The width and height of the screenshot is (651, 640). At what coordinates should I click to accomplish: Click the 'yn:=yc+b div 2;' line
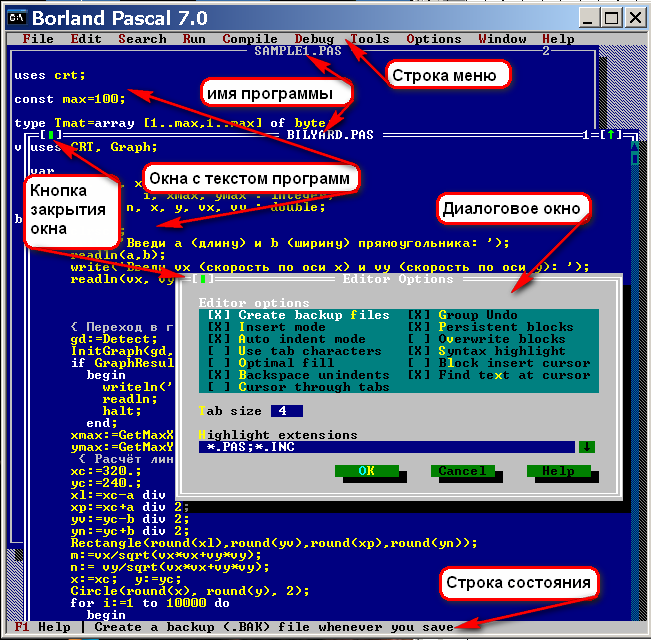coord(130,531)
